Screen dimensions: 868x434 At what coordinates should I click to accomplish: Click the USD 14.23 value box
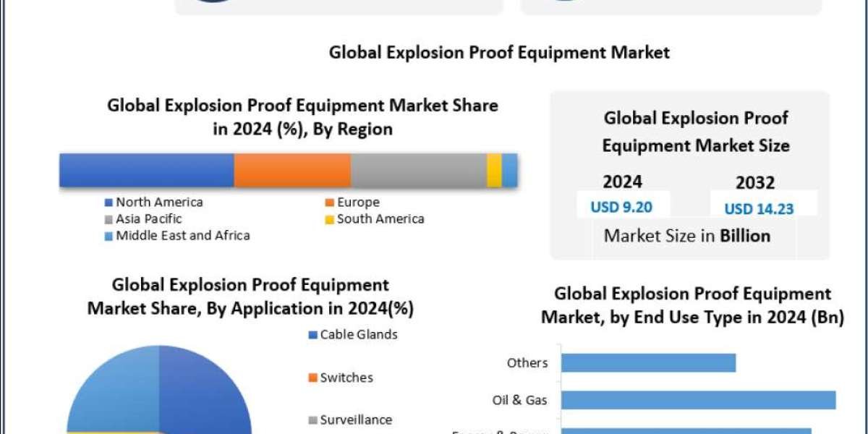[760, 208]
